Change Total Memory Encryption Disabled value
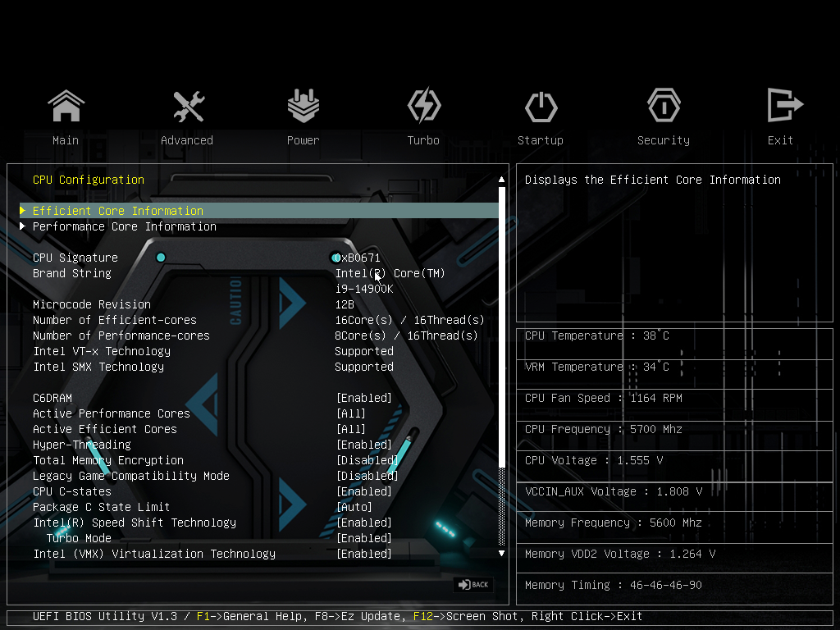The width and height of the screenshot is (840, 630). click(367, 460)
